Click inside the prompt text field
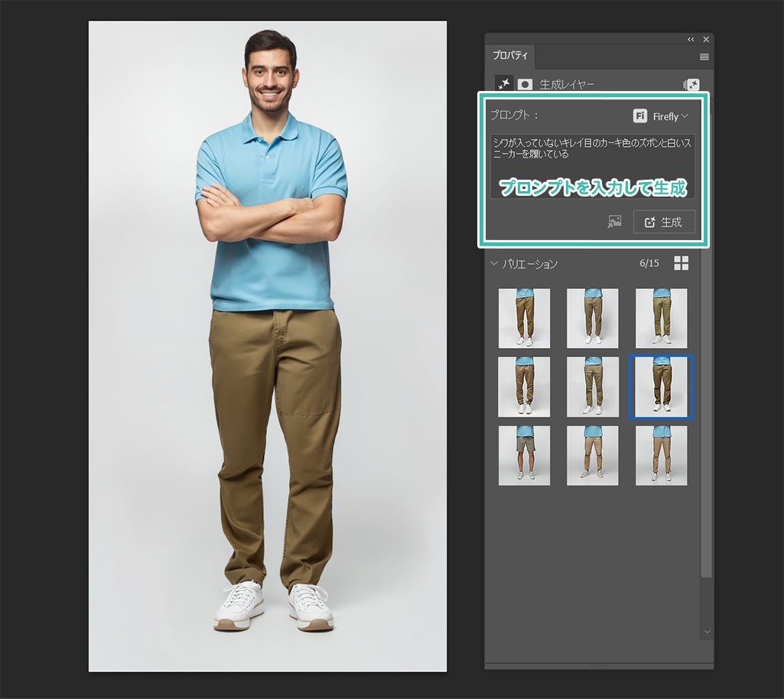Image resolution: width=784 pixels, height=699 pixels. pyautogui.click(x=592, y=166)
